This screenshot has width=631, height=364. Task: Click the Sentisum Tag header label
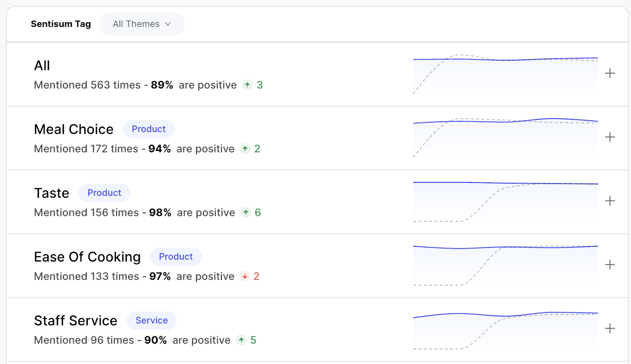(61, 24)
